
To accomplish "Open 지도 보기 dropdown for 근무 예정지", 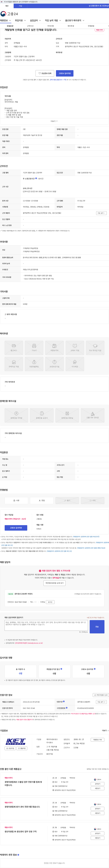I will click(101, 213).
